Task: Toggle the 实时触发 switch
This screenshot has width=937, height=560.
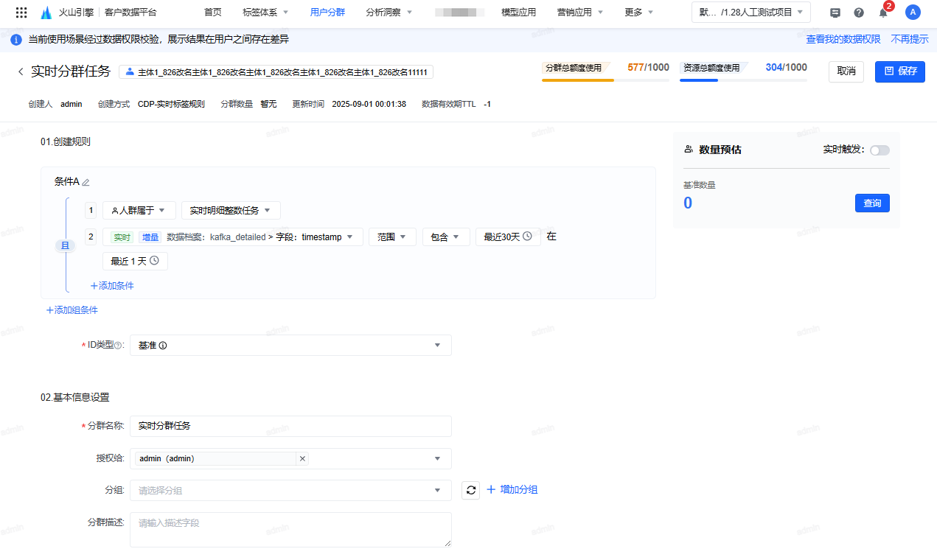Action: tap(879, 150)
